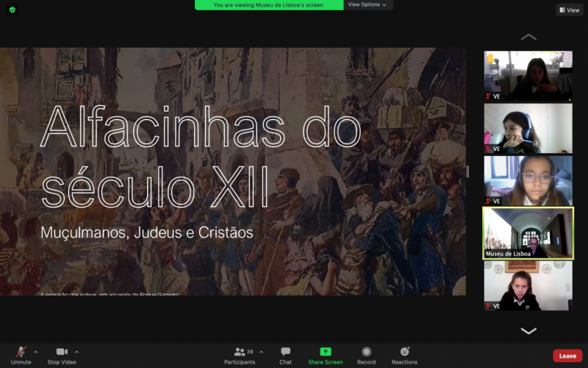Image resolution: width=588 pixels, height=368 pixels.
Task: Open the Participants panel
Action: (x=240, y=355)
